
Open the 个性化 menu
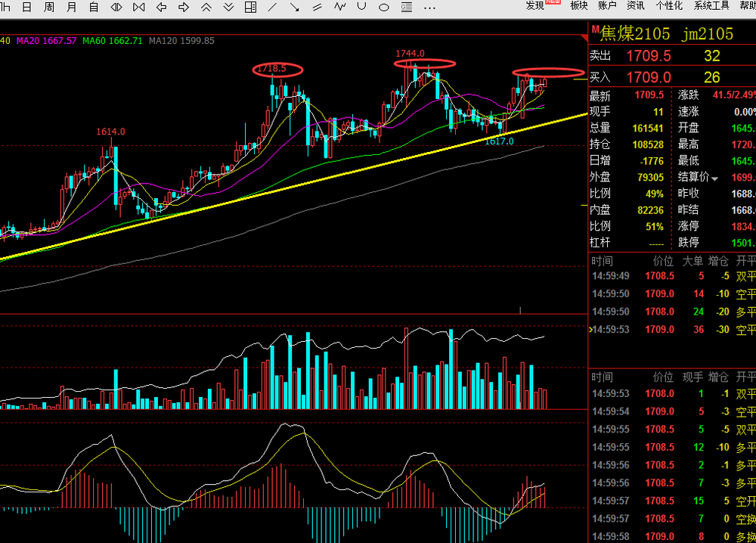click(669, 6)
